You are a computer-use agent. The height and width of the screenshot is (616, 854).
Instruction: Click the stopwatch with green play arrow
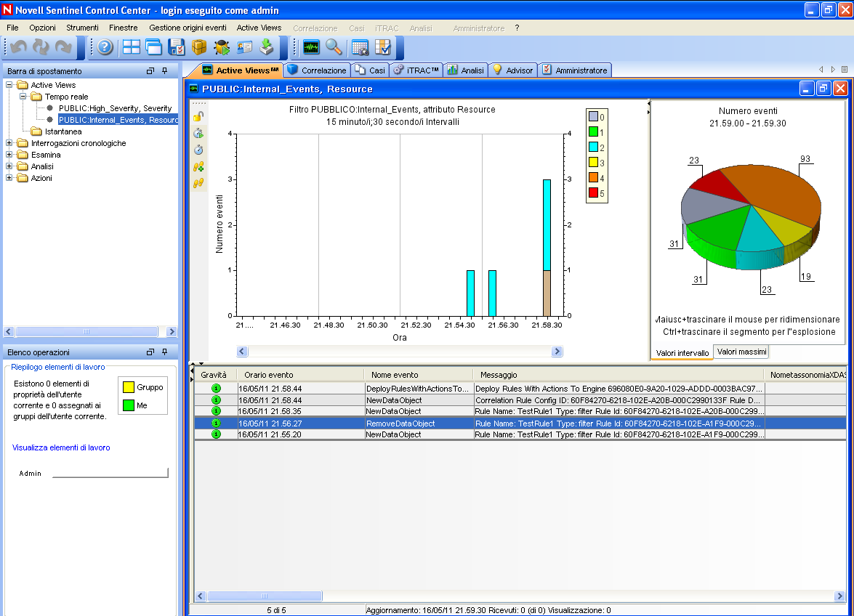(198, 133)
